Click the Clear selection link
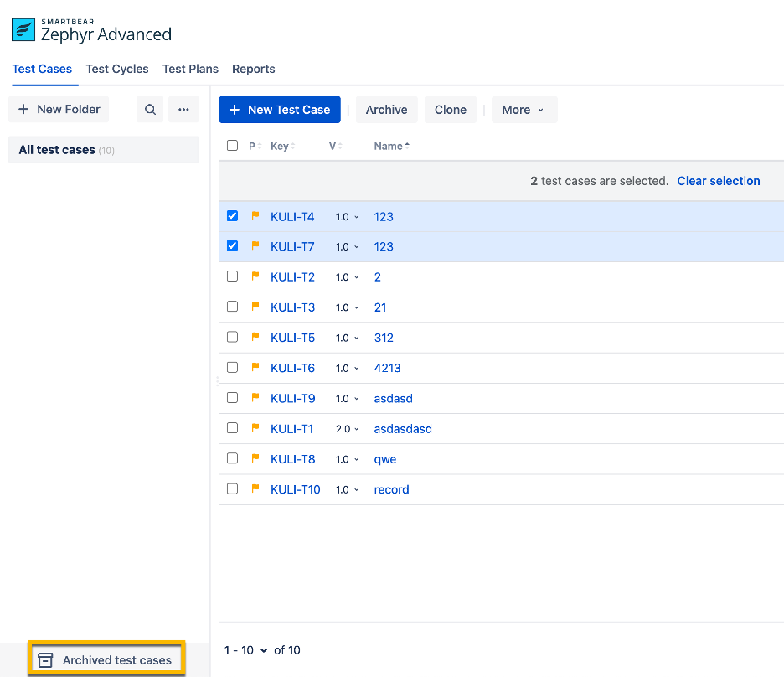 pos(718,180)
